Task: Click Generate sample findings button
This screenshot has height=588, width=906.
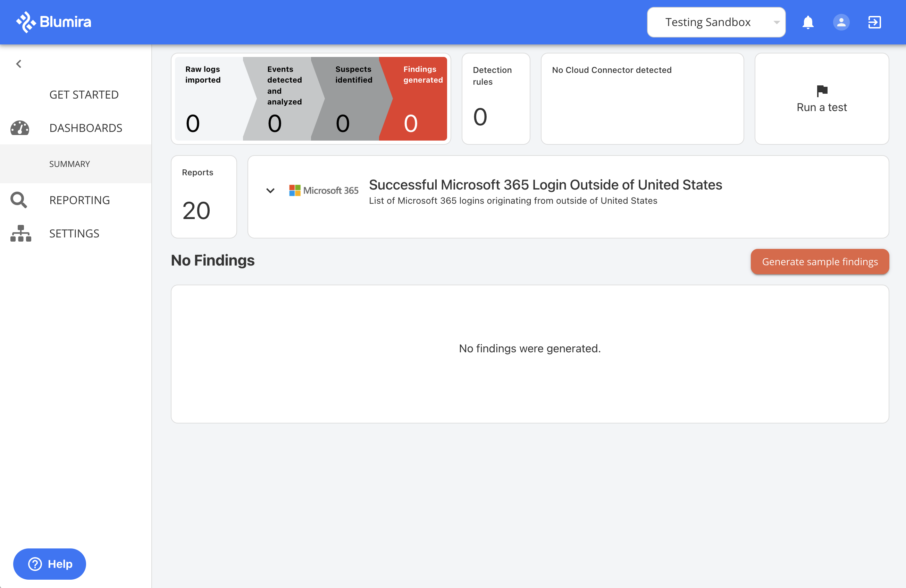Action: point(820,261)
